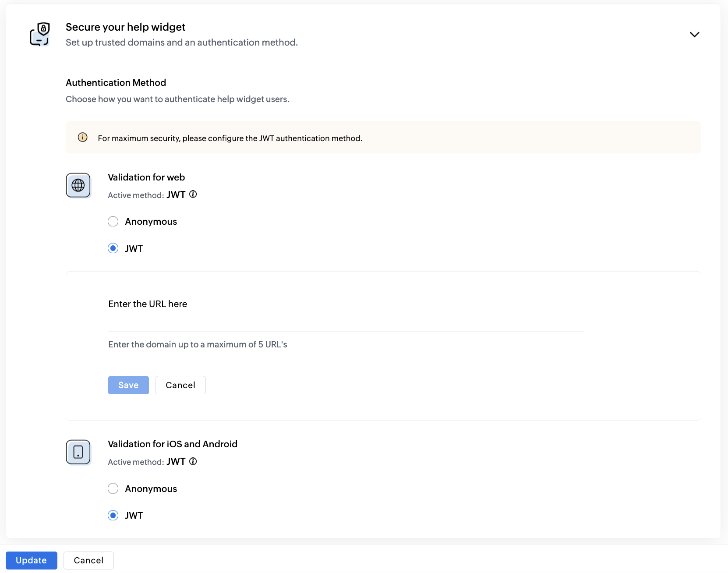This screenshot has width=728, height=573.
Task: Click the Authentication Method heading
Action: pyautogui.click(x=116, y=83)
